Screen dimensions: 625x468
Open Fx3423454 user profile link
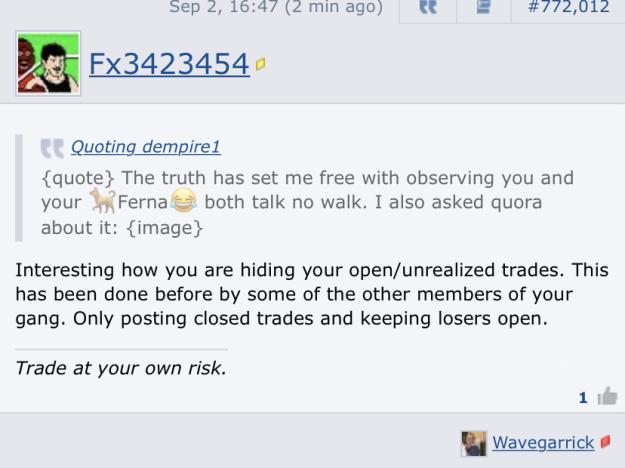coord(169,64)
